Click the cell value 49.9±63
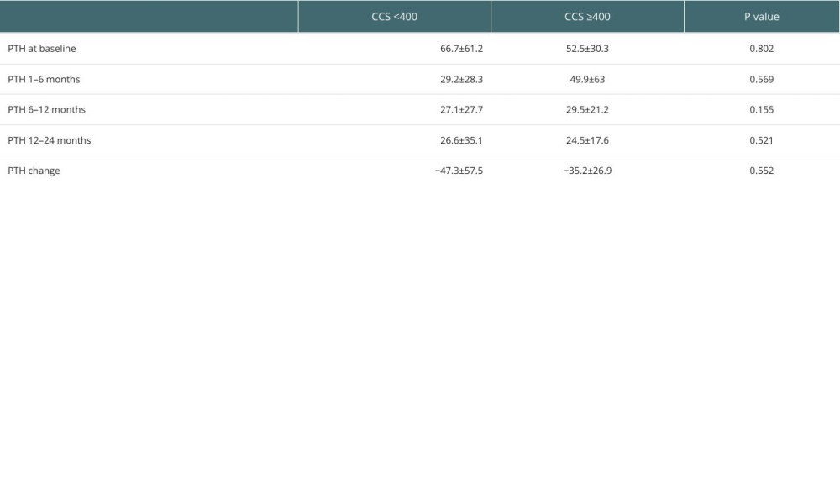The height and width of the screenshot is (504, 840). click(x=587, y=79)
